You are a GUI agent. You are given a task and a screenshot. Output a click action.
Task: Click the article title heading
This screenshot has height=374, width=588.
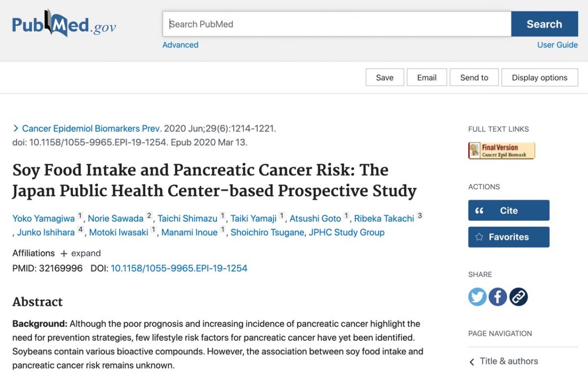(215, 180)
